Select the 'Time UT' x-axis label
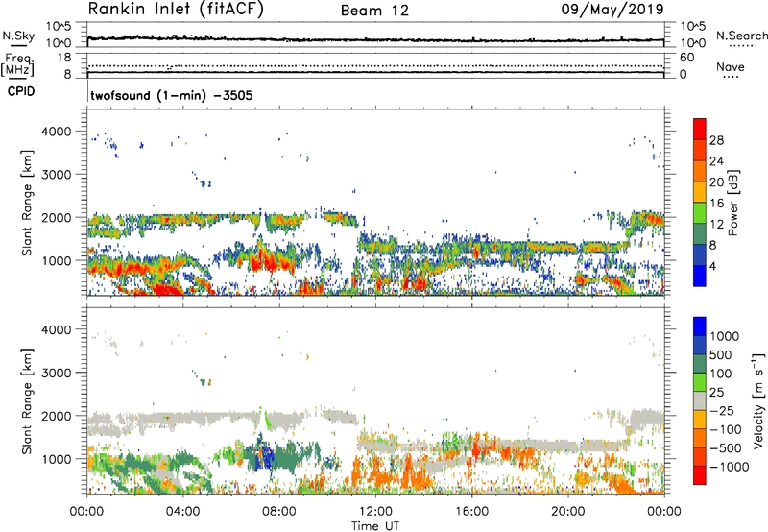Screen dimensions: 768x532 coord(375,526)
